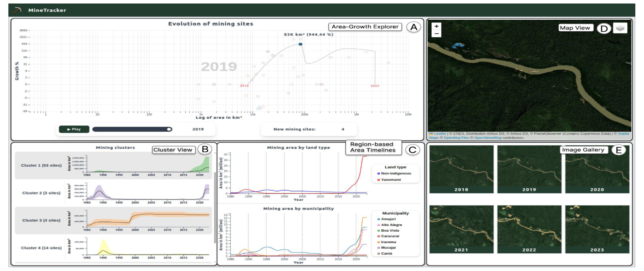644x271 pixels.
Task: Zoom out using the minus icon on Map View
Action: point(436,34)
